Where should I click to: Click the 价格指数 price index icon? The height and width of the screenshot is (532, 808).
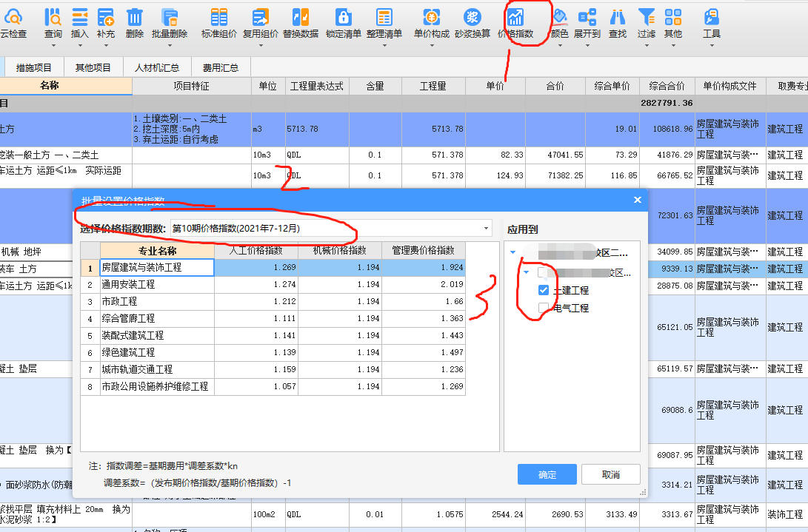515,18
